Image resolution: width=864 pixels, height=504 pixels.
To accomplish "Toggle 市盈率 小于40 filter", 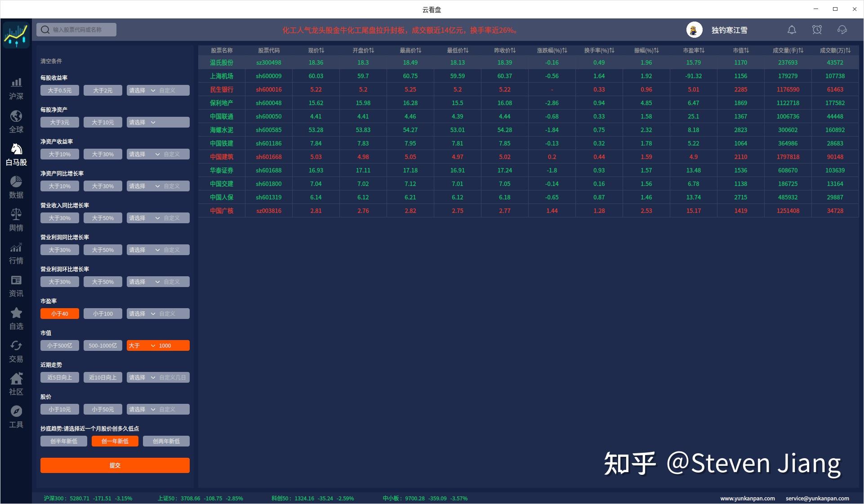I will pyautogui.click(x=60, y=314).
